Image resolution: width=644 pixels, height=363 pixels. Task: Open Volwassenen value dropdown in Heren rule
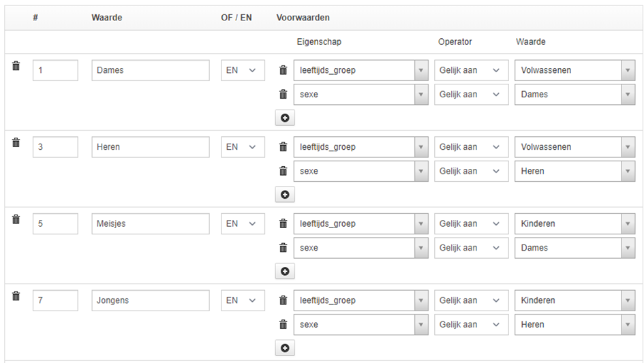click(574, 147)
